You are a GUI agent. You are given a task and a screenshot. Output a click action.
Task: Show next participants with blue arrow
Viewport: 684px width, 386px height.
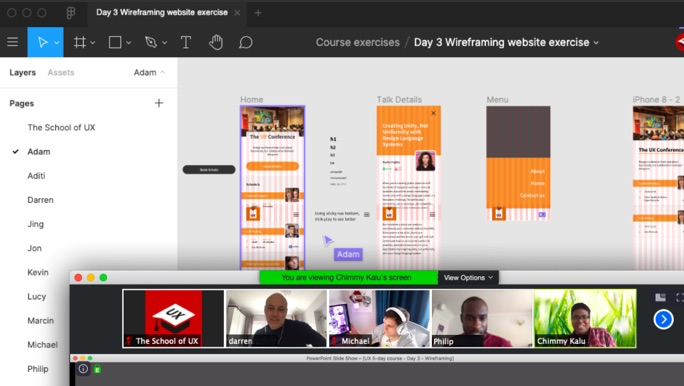(663, 319)
